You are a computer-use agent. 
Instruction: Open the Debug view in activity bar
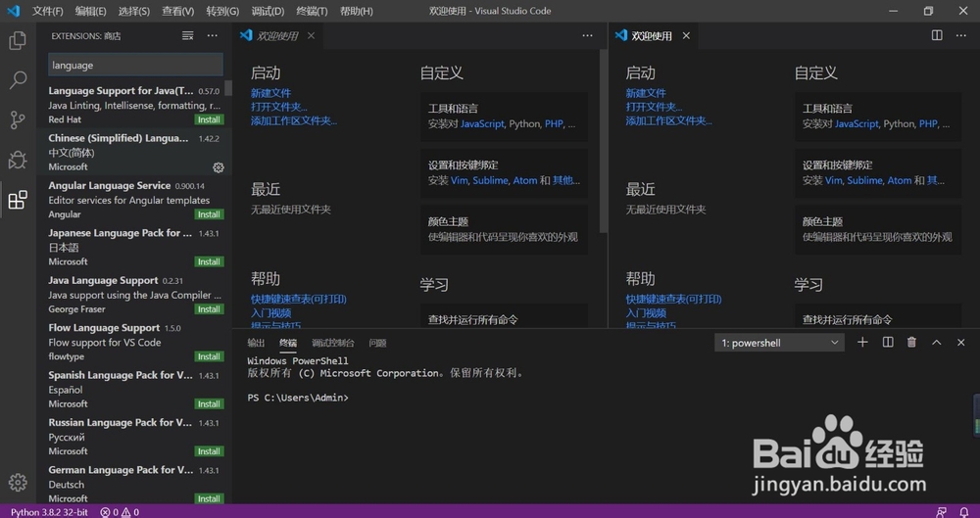[18, 160]
